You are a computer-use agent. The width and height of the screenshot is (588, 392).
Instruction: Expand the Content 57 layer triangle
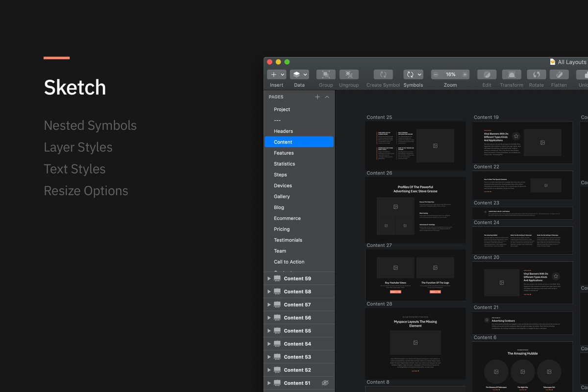[x=269, y=305]
